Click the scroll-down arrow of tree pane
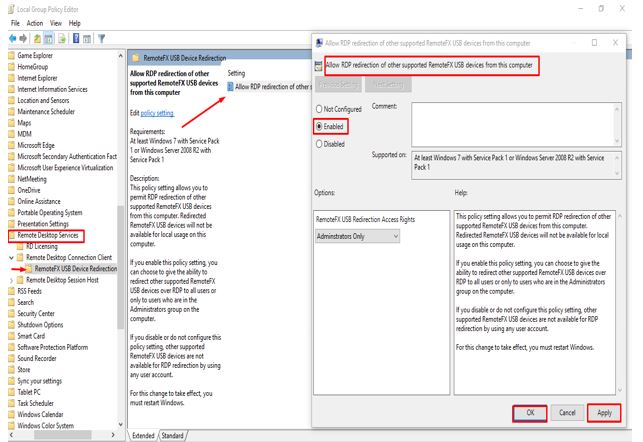 tap(121, 425)
